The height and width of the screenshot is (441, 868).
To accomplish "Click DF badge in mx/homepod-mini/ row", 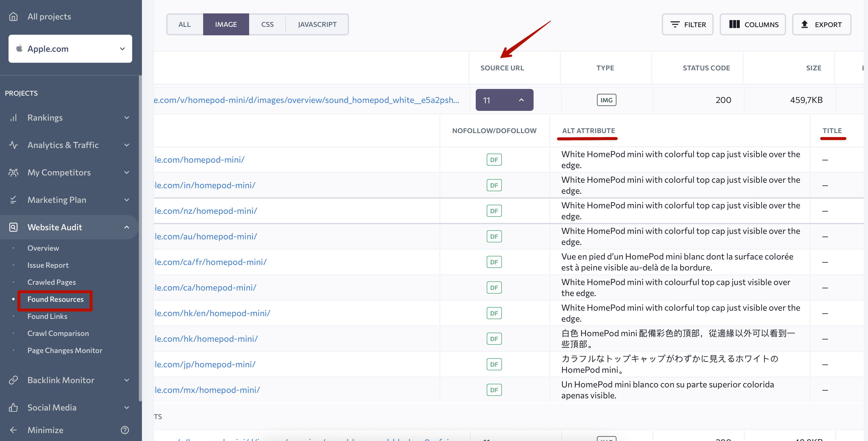I will pyautogui.click(x=494, y=390).
